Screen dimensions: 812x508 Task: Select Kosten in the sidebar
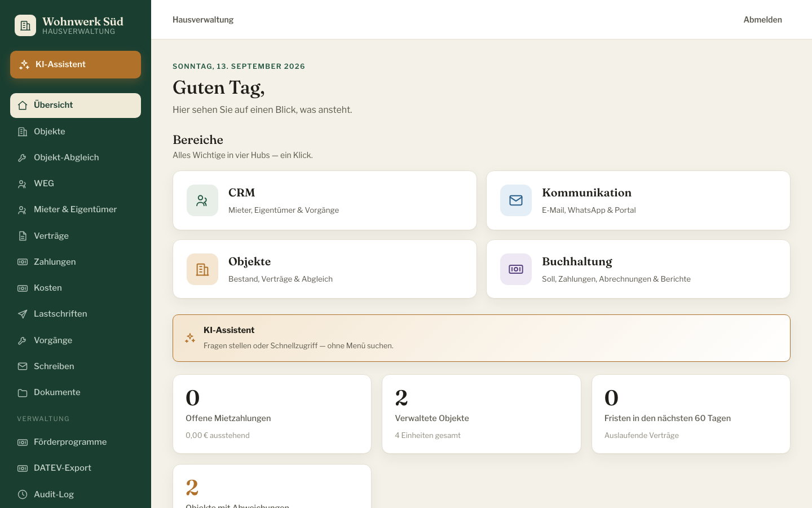pyautogui.click(x=76, y=288)
